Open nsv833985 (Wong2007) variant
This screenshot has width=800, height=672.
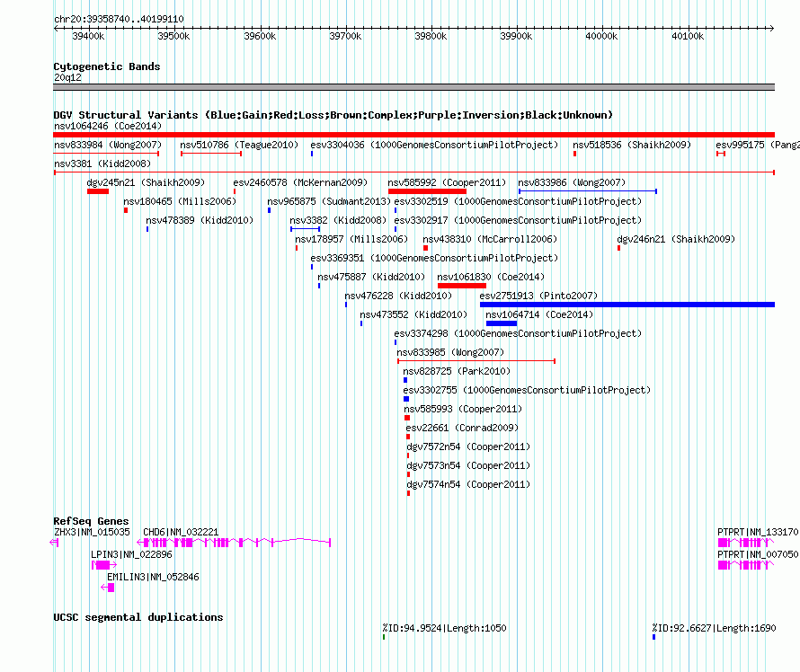tap(450, 352)
